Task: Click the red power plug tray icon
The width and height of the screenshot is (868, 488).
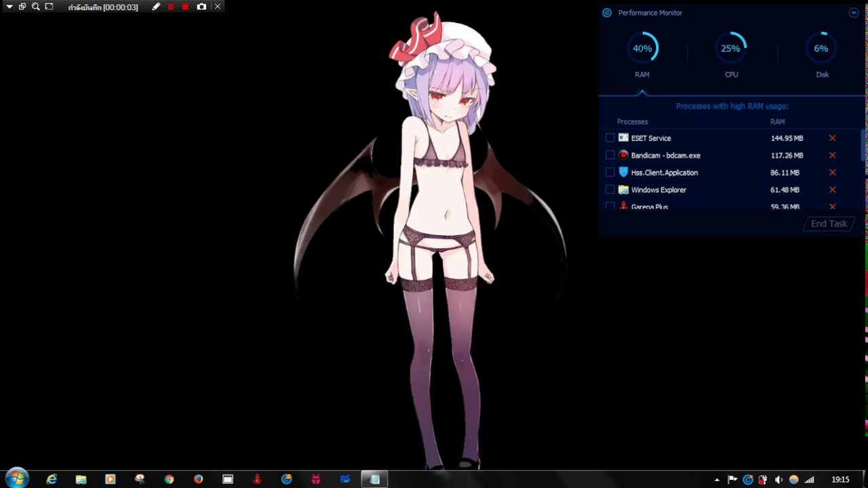Action: pos(763,480)
